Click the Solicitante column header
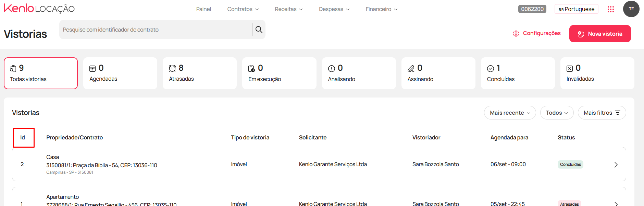644x206 pixels. (313, 137)
